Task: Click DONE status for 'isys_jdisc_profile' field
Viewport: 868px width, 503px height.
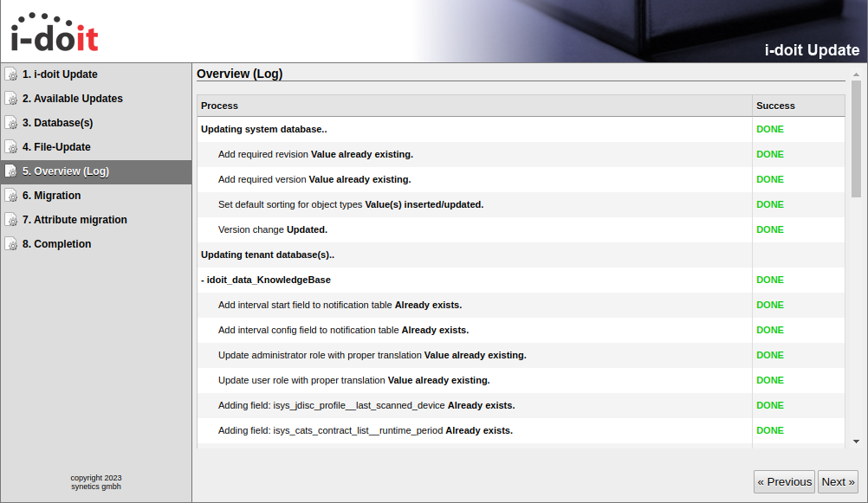Action: 770,406
